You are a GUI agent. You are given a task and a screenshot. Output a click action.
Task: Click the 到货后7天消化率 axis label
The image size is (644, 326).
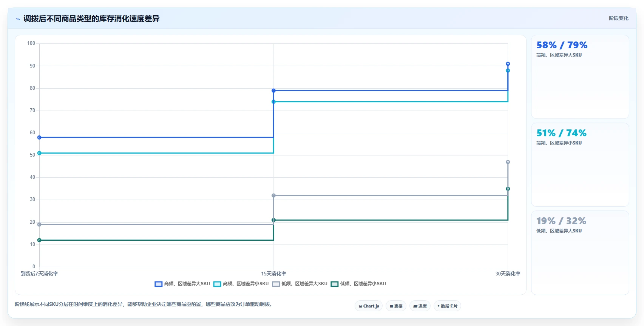click(x=39, y=274)
